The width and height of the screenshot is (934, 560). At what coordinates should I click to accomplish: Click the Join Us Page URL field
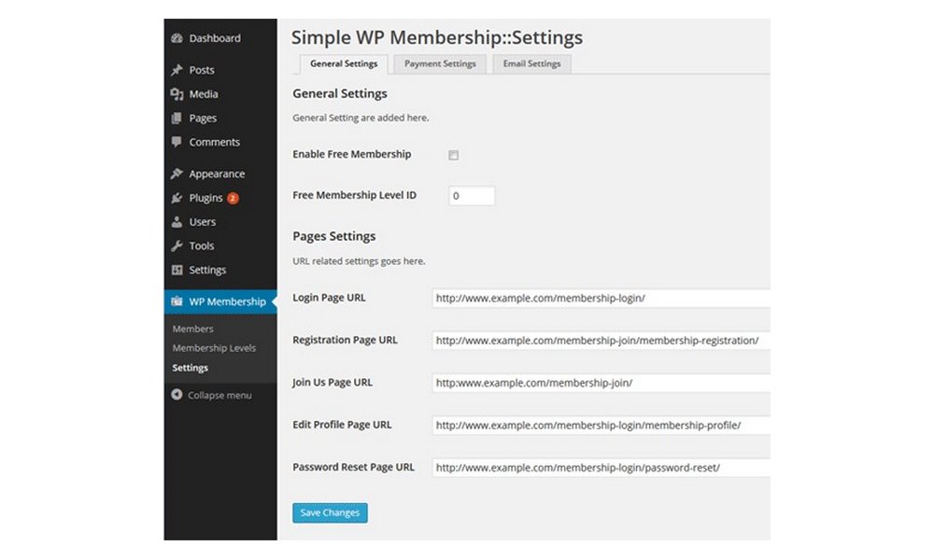point(601,383)
